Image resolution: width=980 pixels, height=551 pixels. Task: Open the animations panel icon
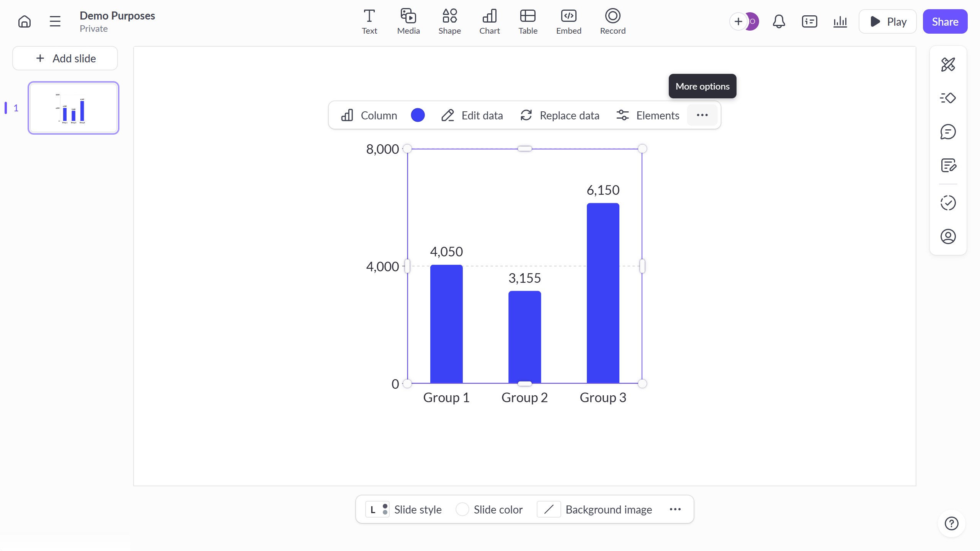(948, 98)
